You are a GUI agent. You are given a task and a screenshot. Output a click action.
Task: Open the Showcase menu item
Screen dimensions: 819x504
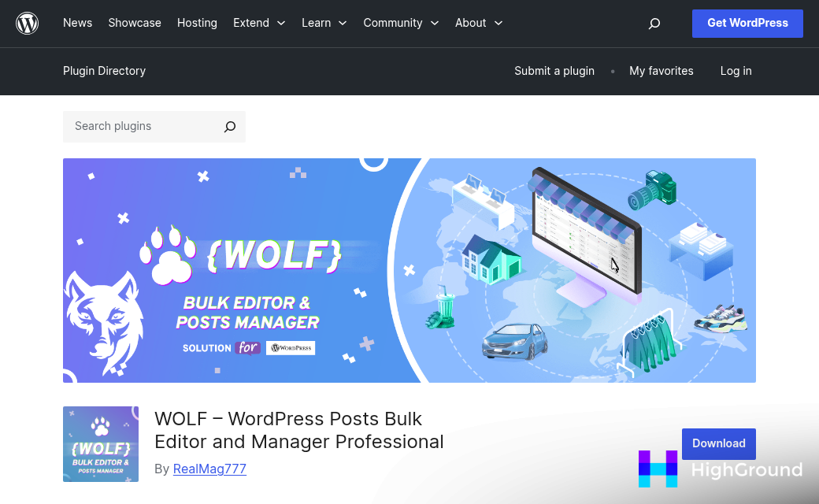[x=134, y=23]
